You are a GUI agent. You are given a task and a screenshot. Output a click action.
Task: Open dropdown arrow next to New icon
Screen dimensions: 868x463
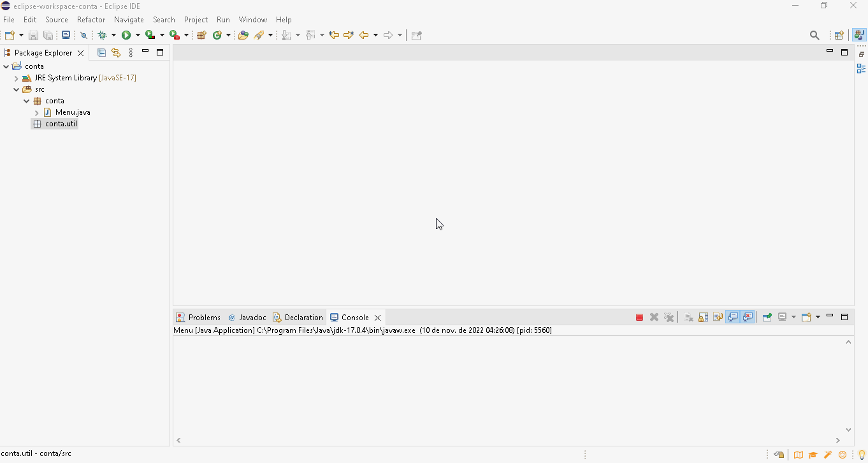pos(22,35)
